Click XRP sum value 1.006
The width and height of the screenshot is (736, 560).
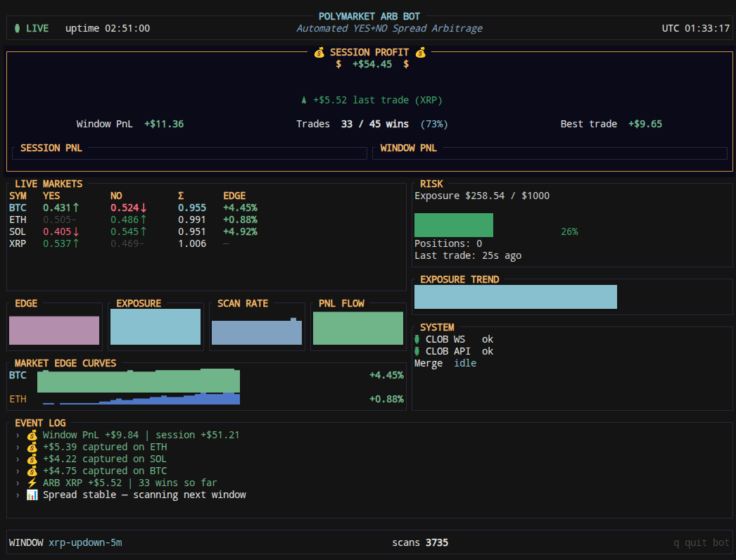(x=192, y=243)
